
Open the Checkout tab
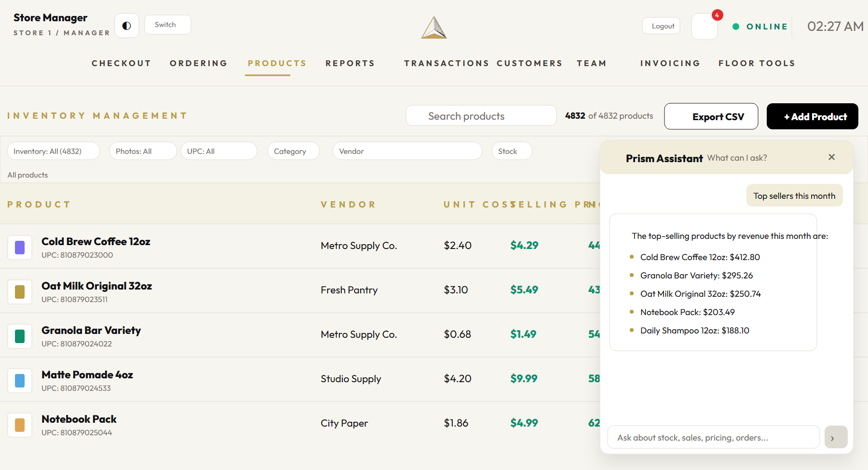[x=121, y=63]
